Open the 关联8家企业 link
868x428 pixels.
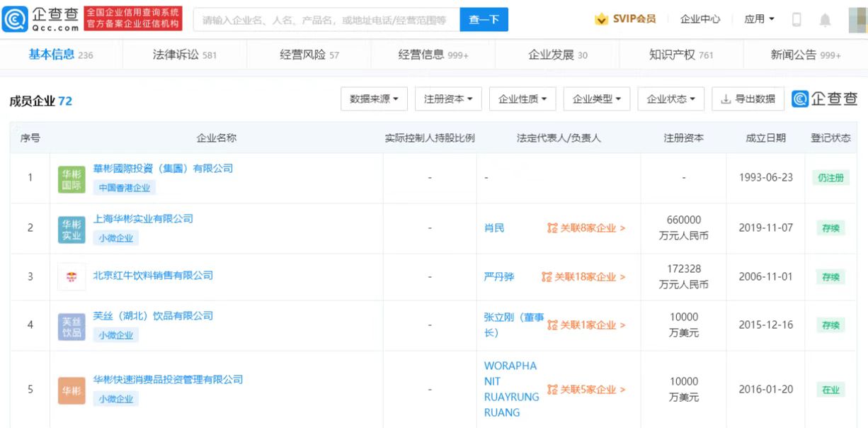[593, 228]
